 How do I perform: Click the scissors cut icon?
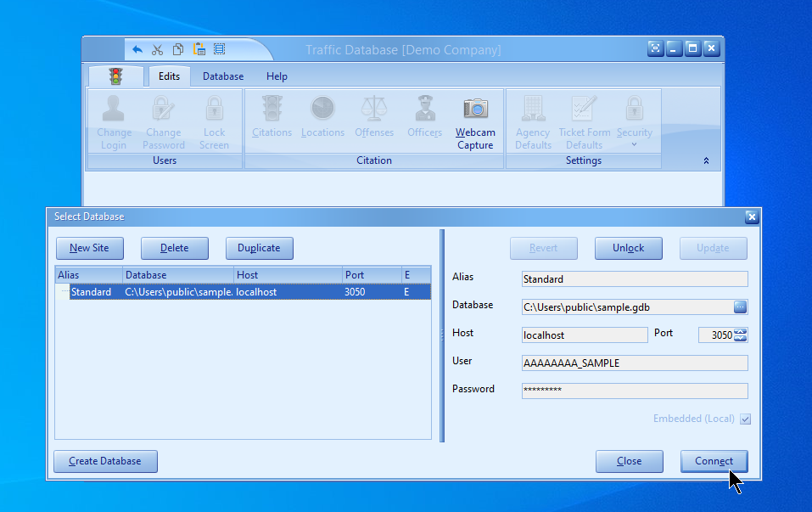pos(158,50)
